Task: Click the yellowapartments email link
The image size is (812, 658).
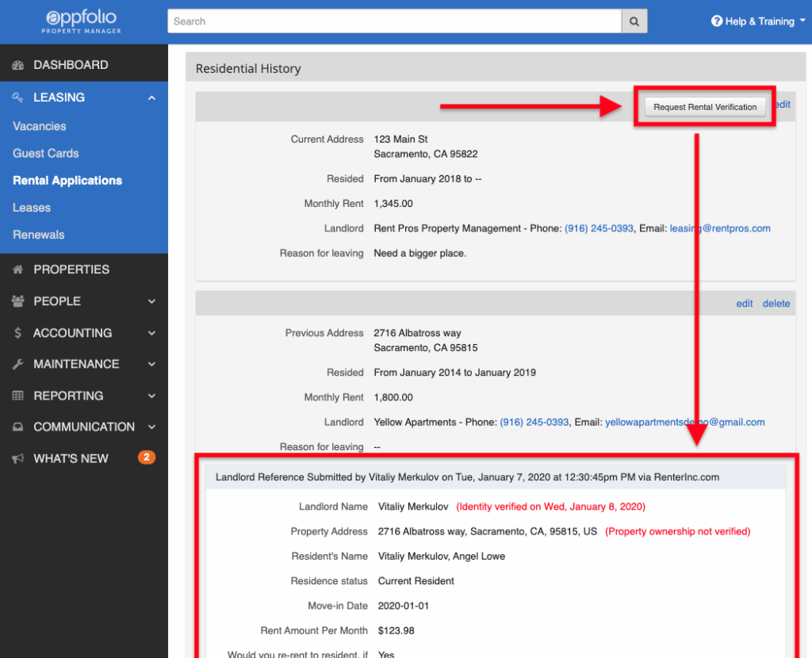Action: click(685, 422)
